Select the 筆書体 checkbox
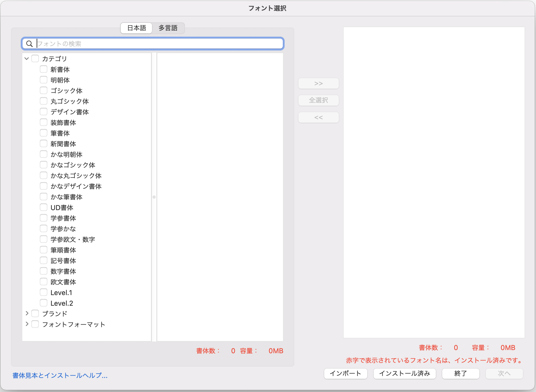536x392 pixels. 44,133
